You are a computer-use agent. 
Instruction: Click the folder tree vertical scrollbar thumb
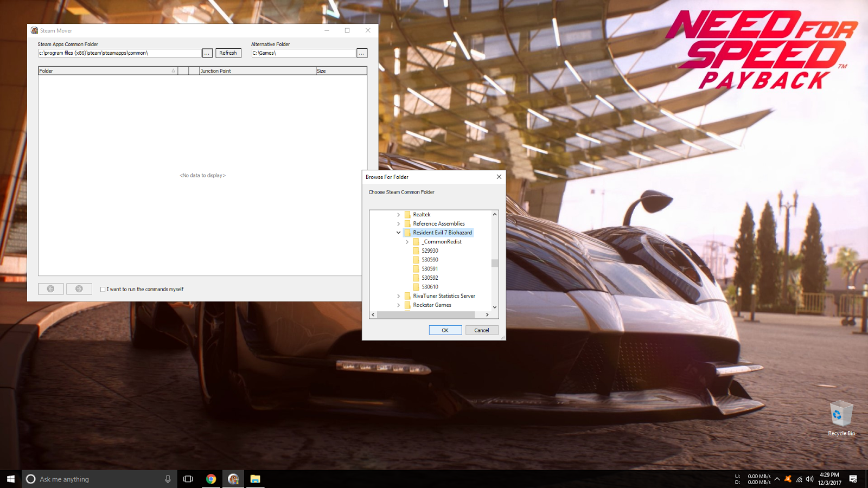[x=495, y=263]
